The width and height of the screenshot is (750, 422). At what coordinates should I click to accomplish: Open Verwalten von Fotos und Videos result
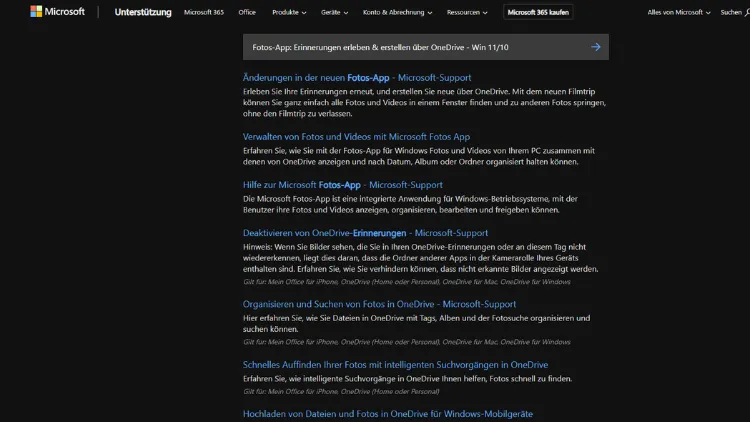coord(356,137)
